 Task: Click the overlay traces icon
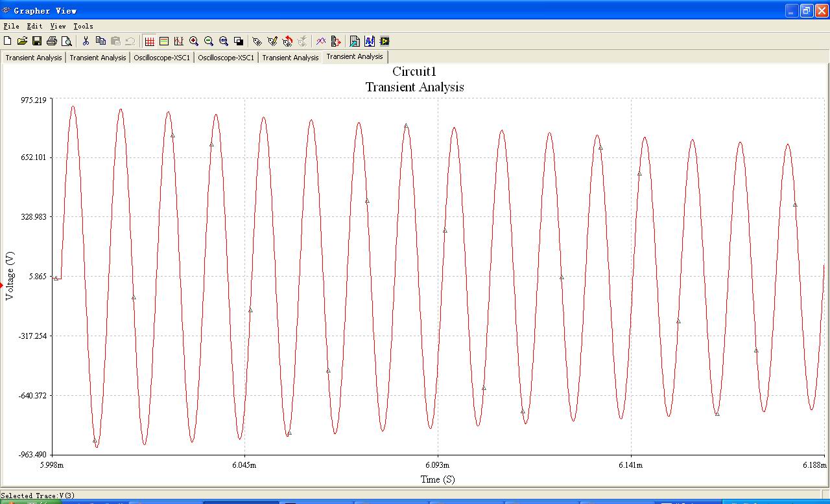(321, 41)
